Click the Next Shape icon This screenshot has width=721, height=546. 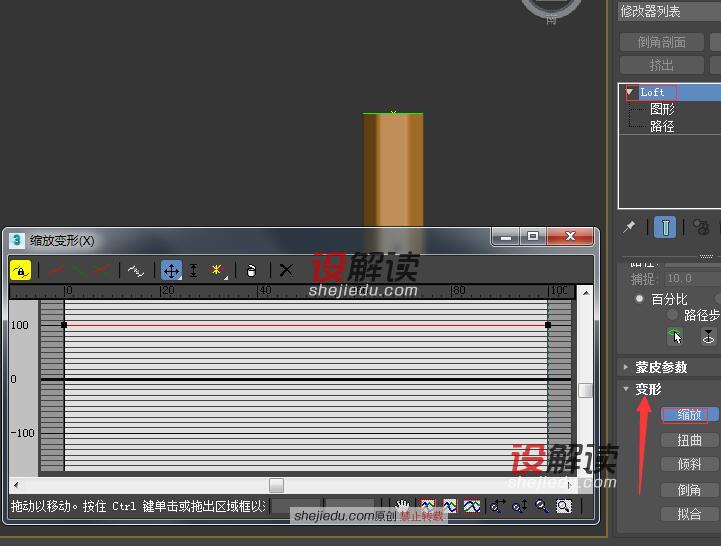[x=709, y=336]
